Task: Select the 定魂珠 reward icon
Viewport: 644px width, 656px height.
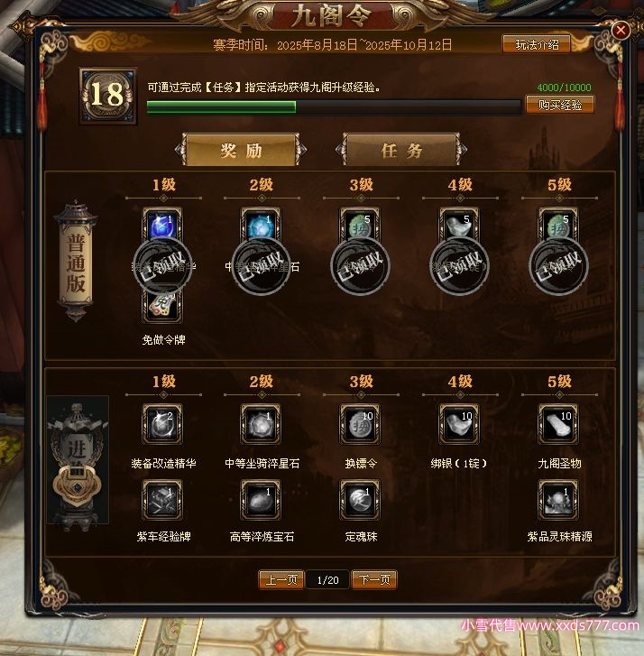Action: 360,500
